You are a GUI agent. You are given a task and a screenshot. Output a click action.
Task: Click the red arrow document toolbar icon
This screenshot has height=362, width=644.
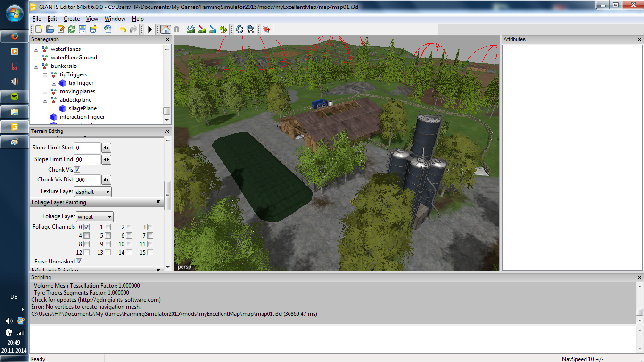(266, 29)
